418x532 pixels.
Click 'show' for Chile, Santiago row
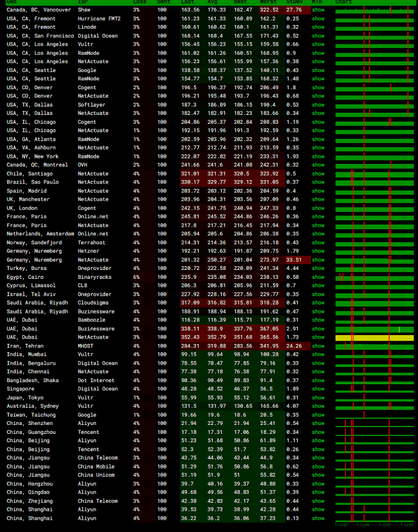click(x=318, y=174)
